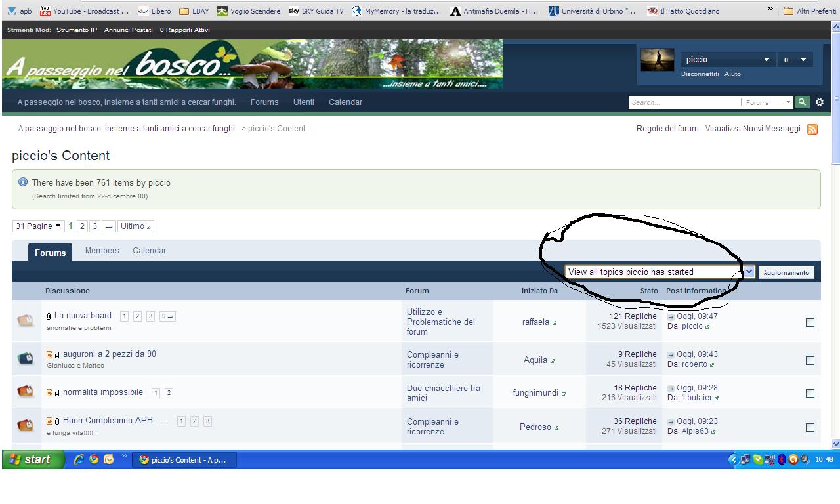The image size is (840, 504).
Task: Click the RSS feed icon
Action: (x=812, y=129)
